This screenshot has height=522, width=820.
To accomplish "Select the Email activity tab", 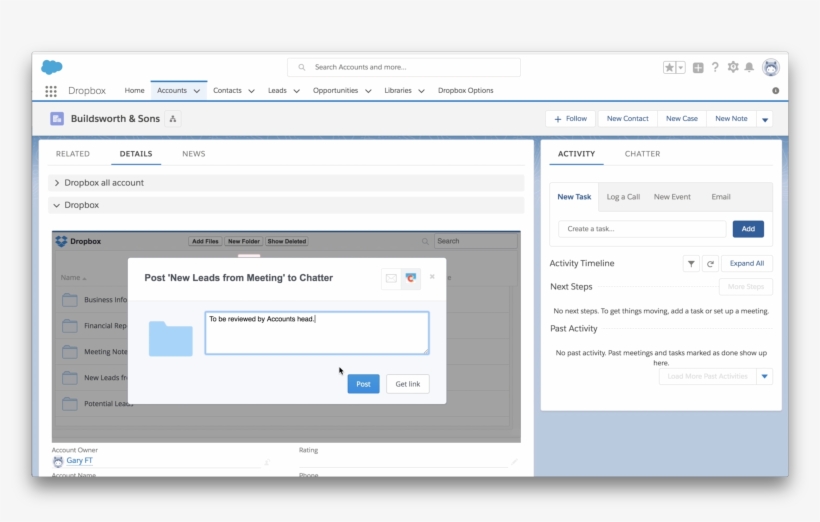I will click(x=721, y=197).
